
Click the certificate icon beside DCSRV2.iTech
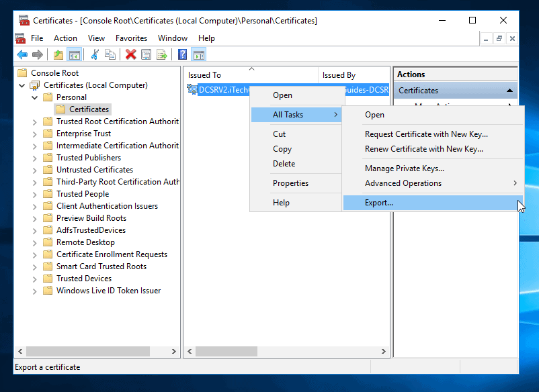[192, 89]
